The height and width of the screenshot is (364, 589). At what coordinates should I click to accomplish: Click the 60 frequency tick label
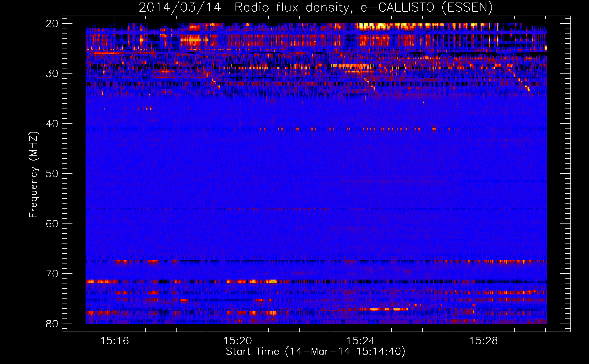(52, 224)
